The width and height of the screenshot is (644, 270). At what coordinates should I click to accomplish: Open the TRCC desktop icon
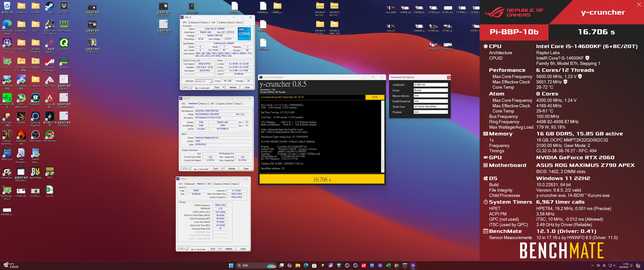[x=49, y=173]
